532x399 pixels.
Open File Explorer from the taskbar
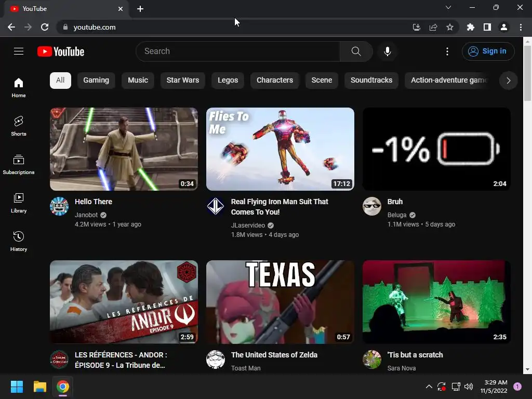pos(39,387)
